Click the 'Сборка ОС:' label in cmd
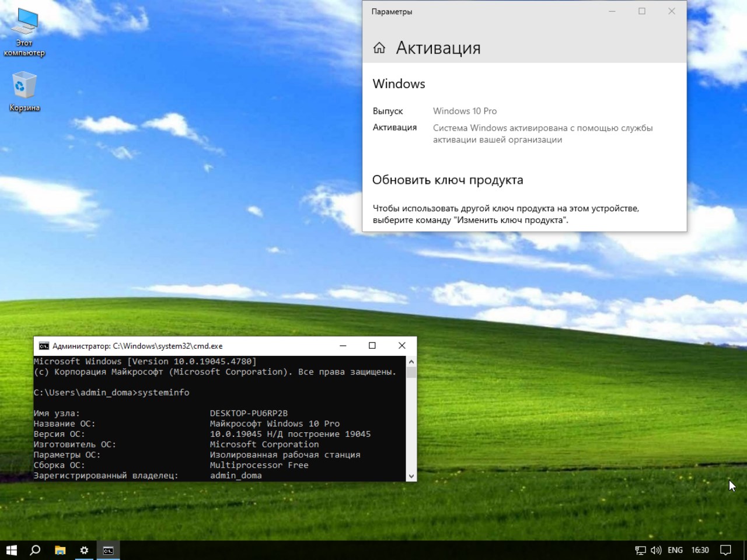This screenshot has height=560, width=747. coord(60,465)
